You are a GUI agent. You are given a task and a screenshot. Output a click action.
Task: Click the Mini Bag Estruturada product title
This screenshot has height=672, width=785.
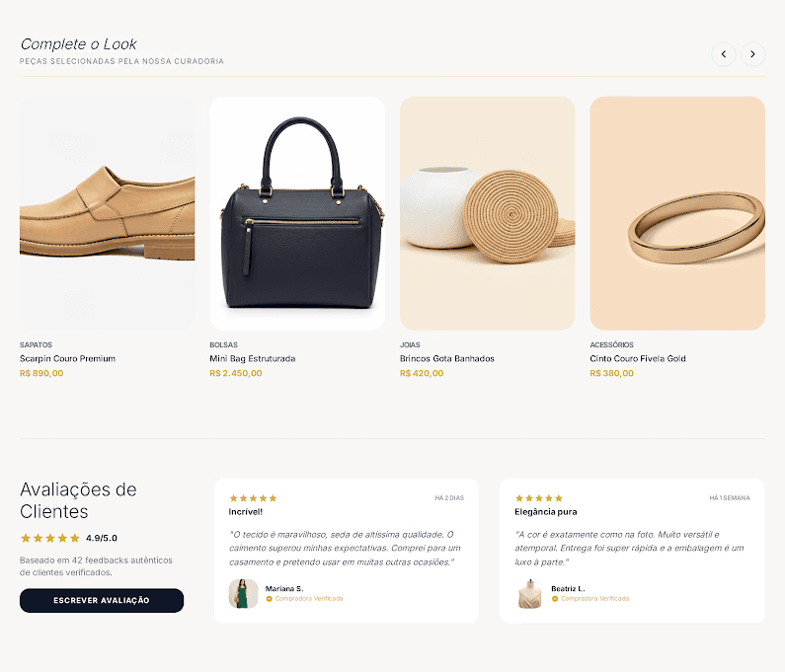click(x=253, y=359)
